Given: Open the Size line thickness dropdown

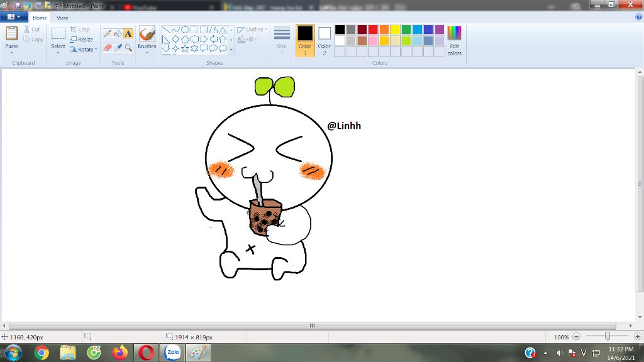Looking at the screenshot, I should pyautogui.click(x=282, y=40).
